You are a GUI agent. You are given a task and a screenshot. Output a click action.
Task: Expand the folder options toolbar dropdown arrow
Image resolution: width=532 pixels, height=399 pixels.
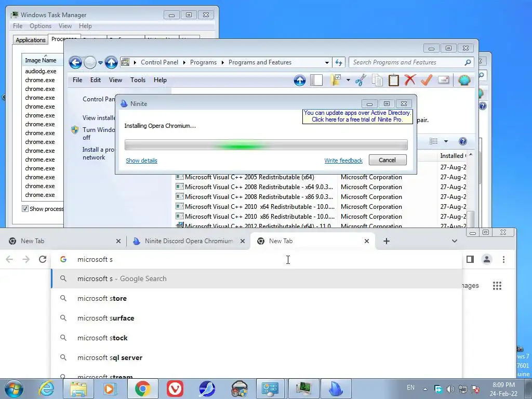[348, 81]
